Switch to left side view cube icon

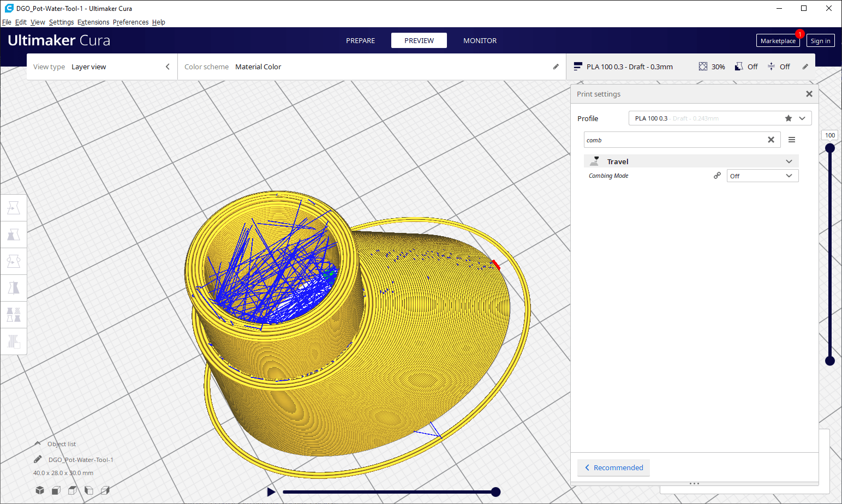[89, 490]
